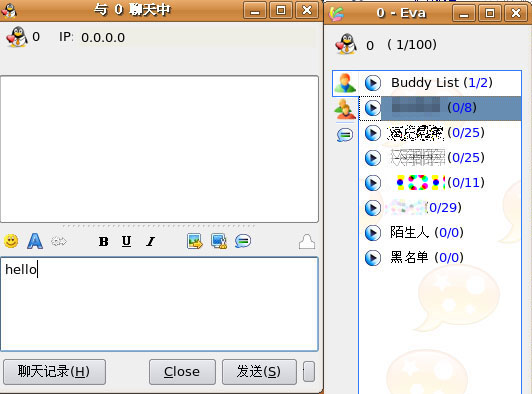Close the chat window with title bar X
The image size is (532, 394).
coord(307,11)
